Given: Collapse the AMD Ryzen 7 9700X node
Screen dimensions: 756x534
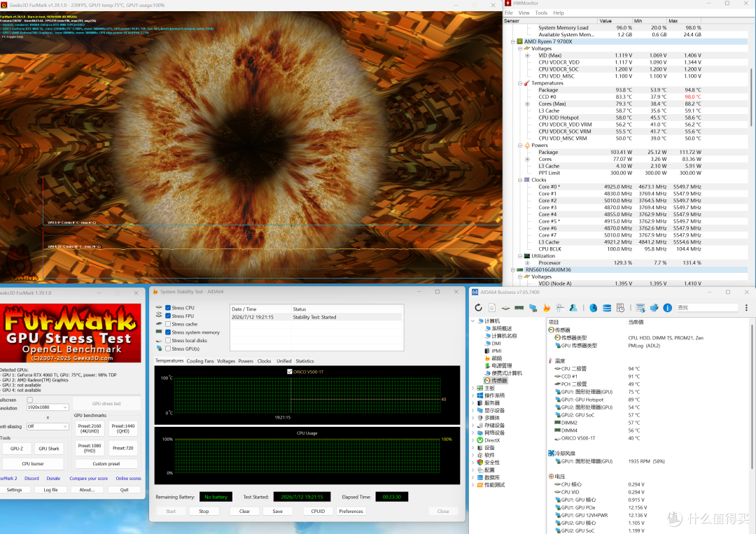Looking at the screenshot, I should tap(513, 41).
